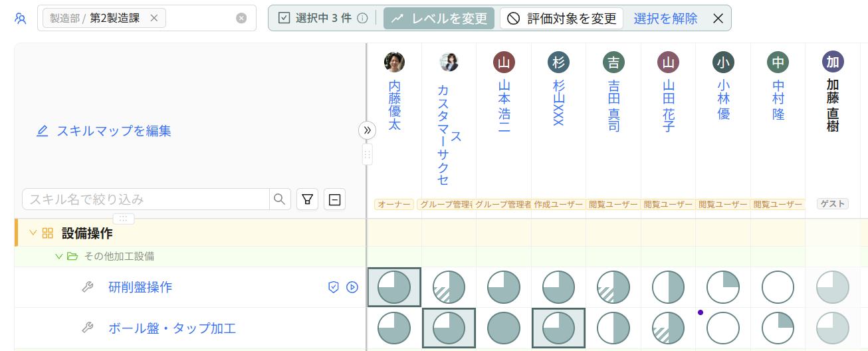Click the wrench icon beside 研削盤操作

tap(87, 287)
